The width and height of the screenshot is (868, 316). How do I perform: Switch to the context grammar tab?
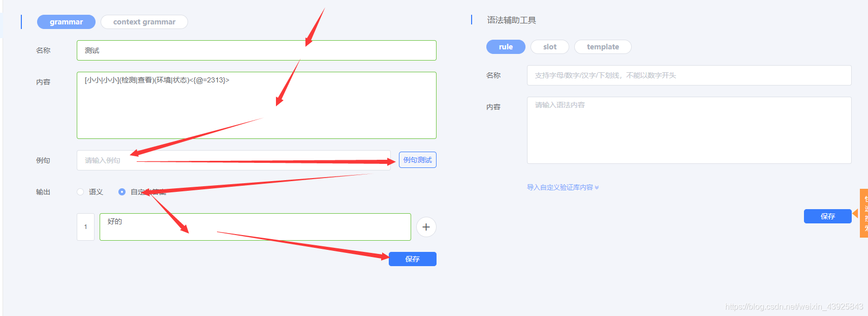tap(144, 22)
